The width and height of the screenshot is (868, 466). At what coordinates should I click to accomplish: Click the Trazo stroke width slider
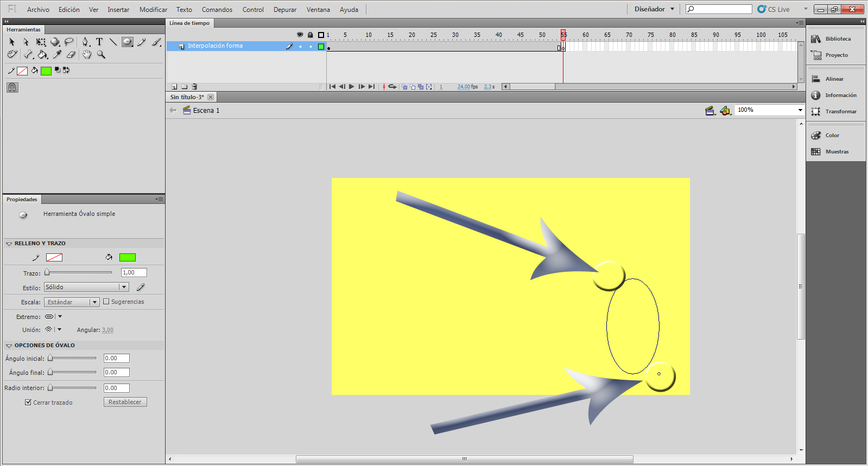[79, 272]
